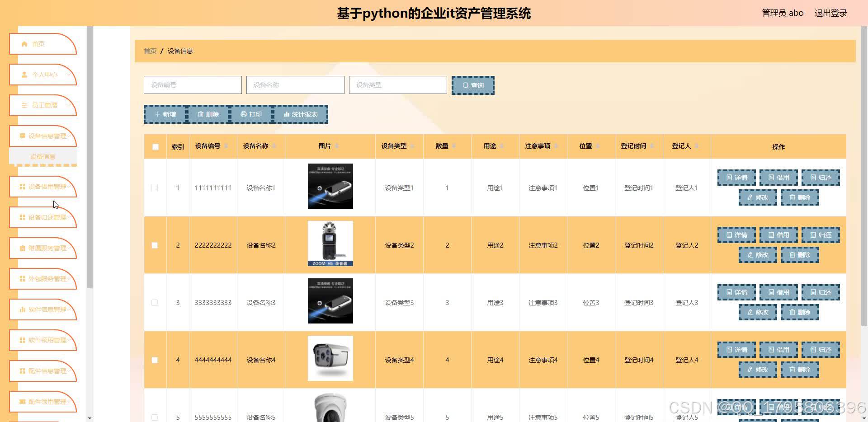Click the 首页 breadcrumb link
Screen dimensions: 868x422
click(150, 51)
